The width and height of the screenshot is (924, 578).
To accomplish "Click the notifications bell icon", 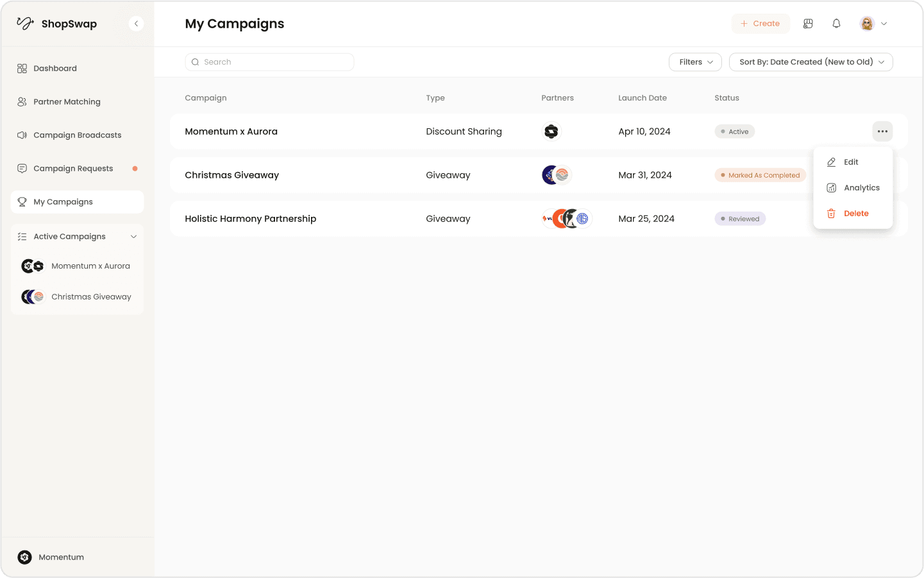I will (836, 23).
